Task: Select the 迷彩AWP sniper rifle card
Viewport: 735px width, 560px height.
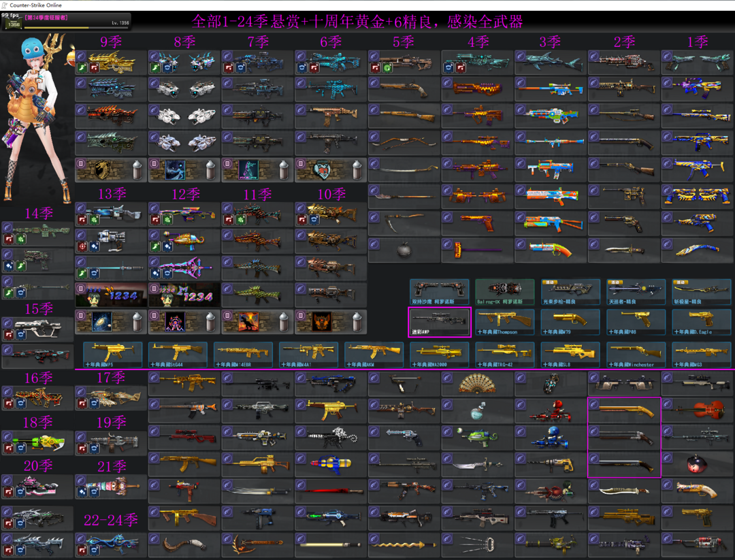Action: [x=439, y=322]
